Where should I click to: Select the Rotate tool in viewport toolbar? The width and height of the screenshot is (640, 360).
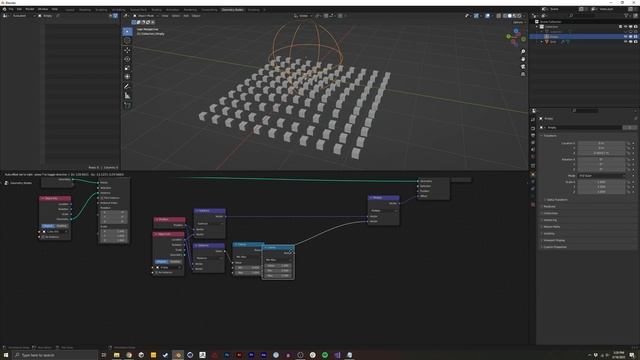(127, 59)
